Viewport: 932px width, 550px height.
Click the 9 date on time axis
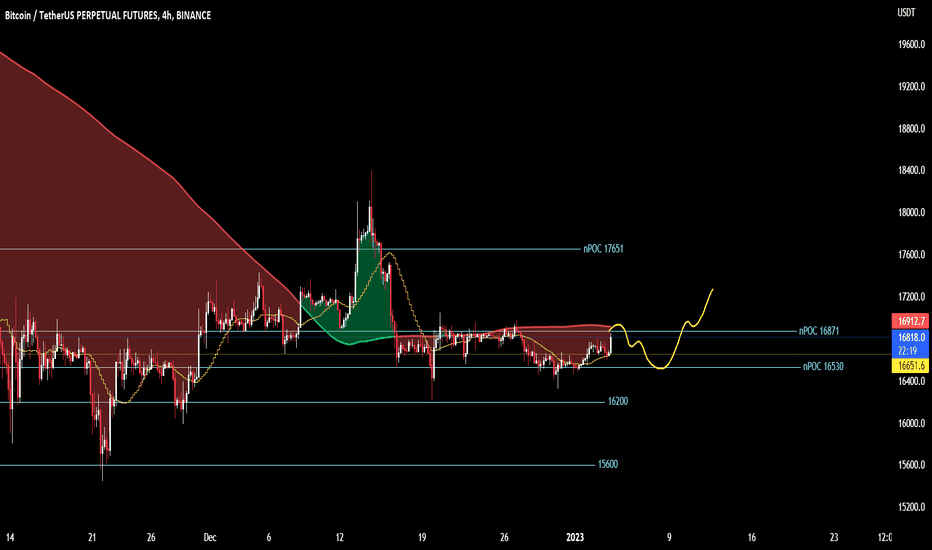click(669, 538)
